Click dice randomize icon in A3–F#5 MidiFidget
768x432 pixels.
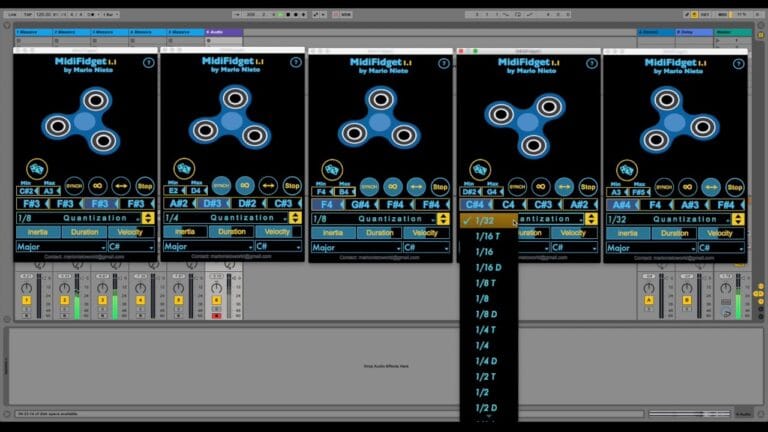[626, 170]
